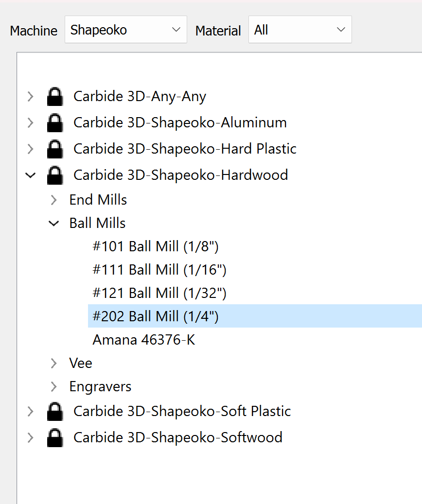422x504 pixels.
Task: Select #111 Ball Mill (1/16") tool
Action: point(159,270)
